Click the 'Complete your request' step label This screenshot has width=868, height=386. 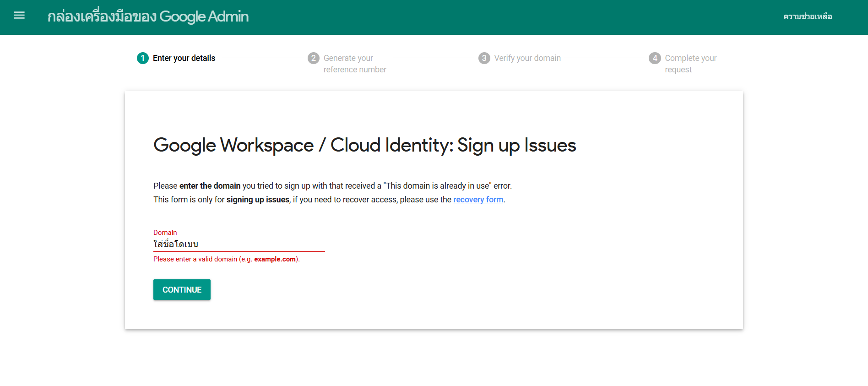pyautogui.click(x=691, y=64)
